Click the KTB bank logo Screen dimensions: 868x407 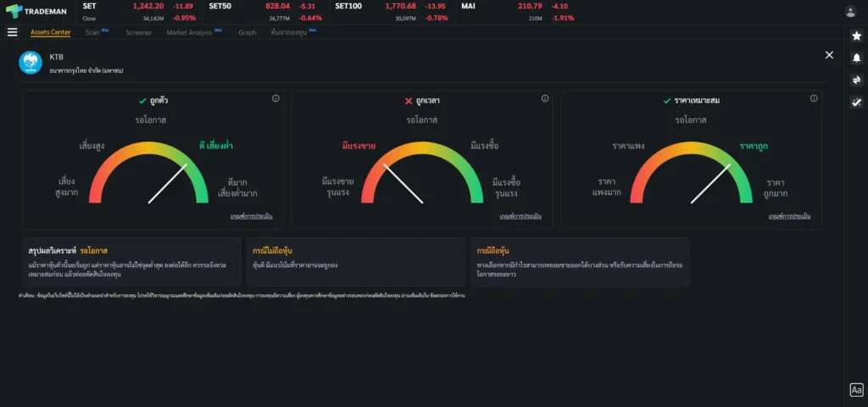(x=31, y=63)
